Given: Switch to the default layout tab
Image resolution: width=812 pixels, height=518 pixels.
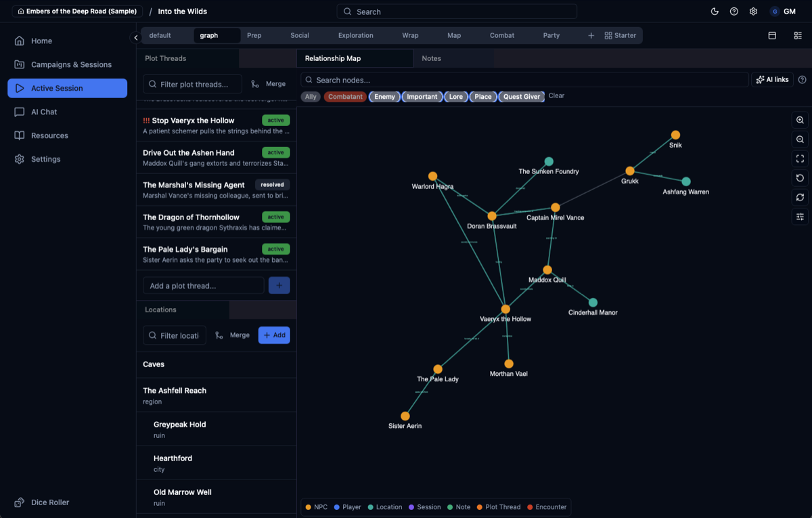Looking at the screenshot, I should point(160,35).
